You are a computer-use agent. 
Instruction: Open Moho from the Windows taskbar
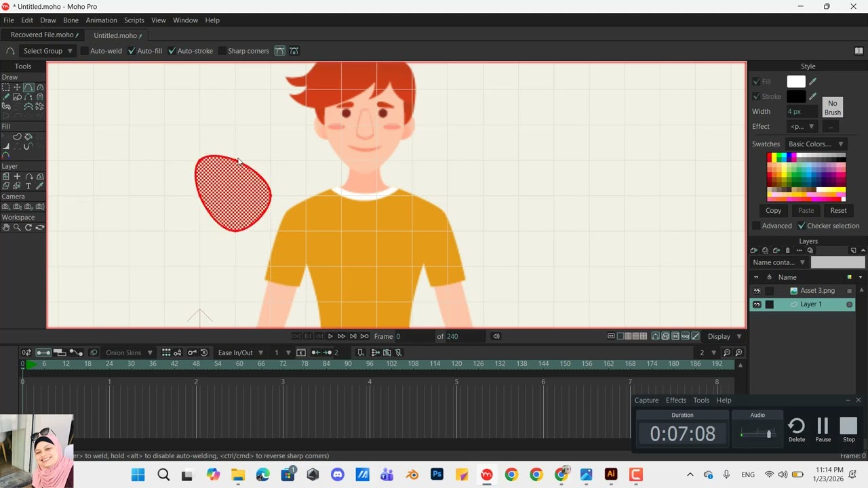point(486,474)
